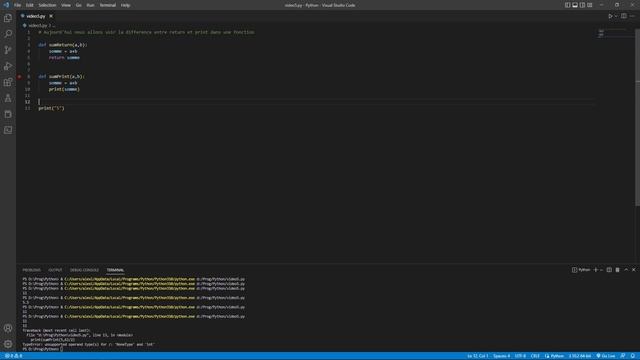Change file encoding UTF-8
Image resolution: width=640 pixels, height=360 pixels.
(x=520, y=356)
